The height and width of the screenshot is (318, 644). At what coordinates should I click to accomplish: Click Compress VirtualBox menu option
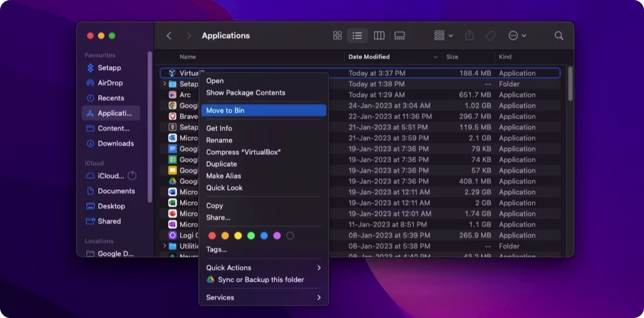coord(243,152)
